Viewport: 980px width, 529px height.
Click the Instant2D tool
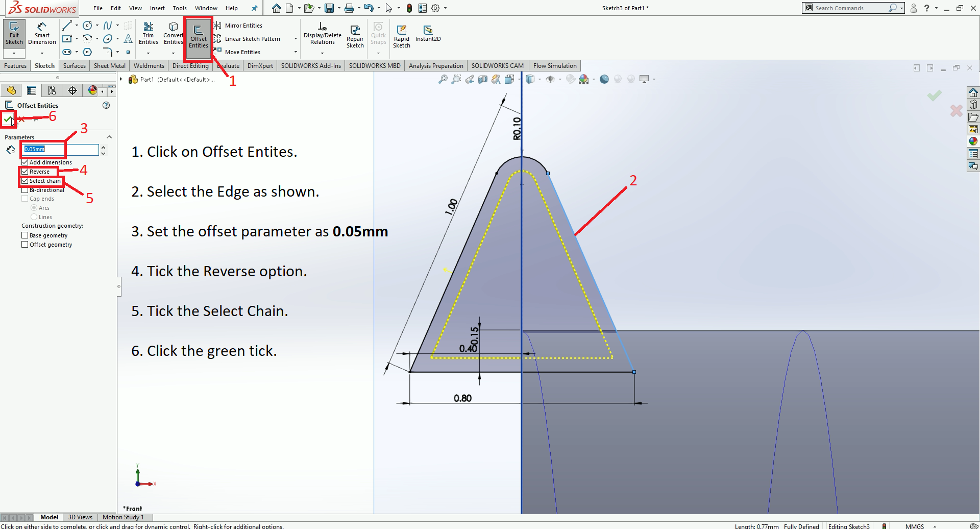[428, 34]
